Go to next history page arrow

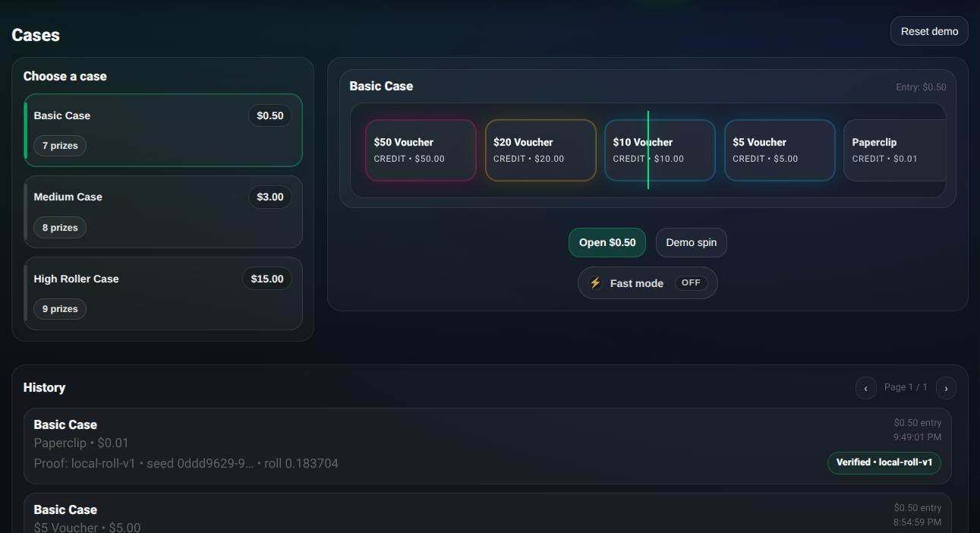click(x=946, y=388)
